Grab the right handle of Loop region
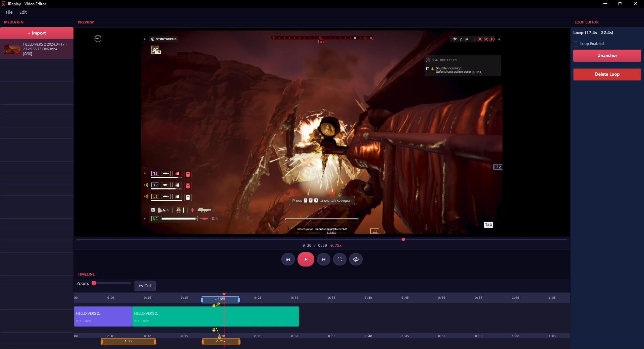 click(238, 299)
